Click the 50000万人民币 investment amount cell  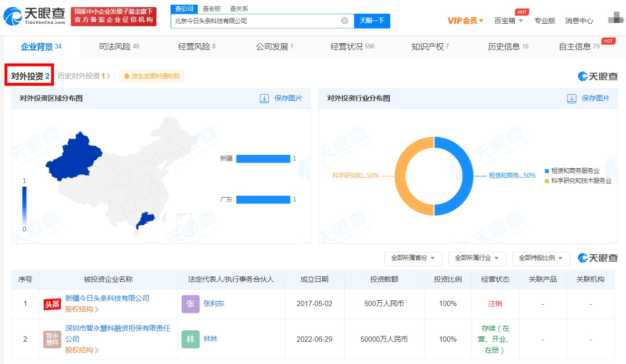pyautogui.click(x=384, y=339)
